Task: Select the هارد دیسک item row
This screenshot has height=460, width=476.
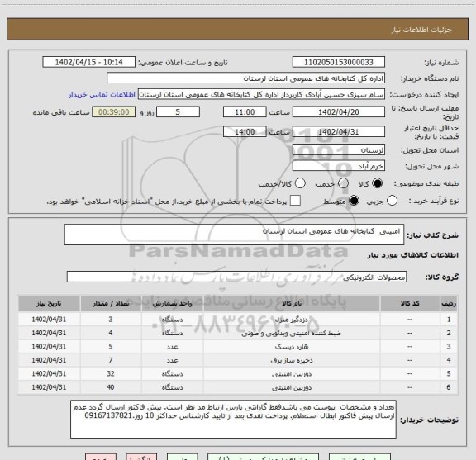Action: coord(238,347)
